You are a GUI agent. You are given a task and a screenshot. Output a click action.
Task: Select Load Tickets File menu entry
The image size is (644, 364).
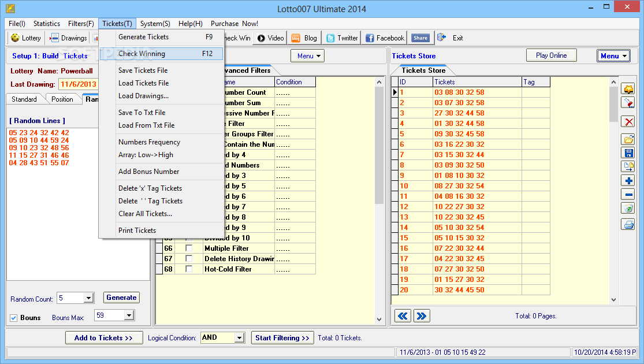click(162, 83)
